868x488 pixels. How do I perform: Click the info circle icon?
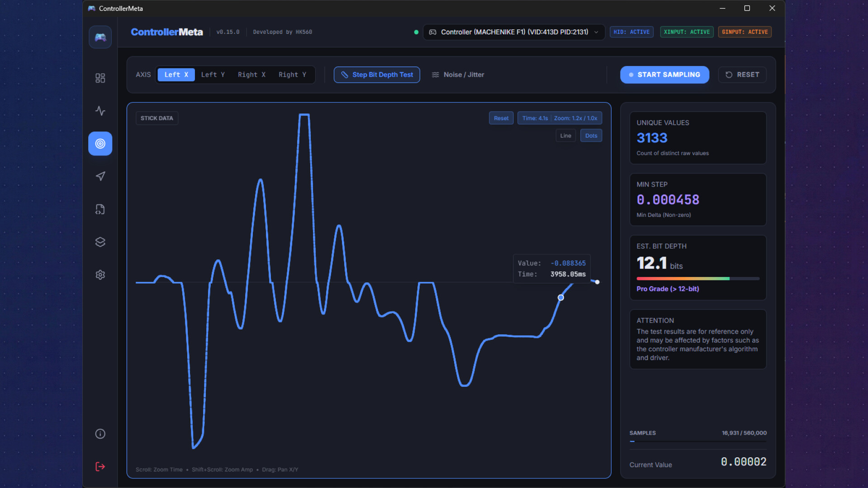(x=100, y=434)
